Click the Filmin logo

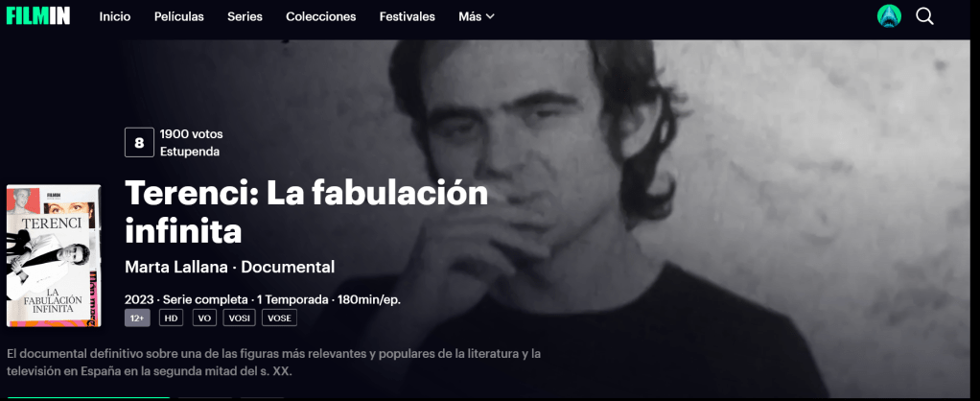pos(38,16)
